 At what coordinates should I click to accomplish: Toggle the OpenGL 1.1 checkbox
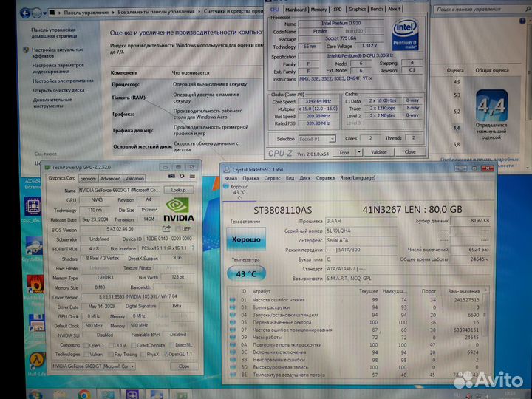pyautogui.click(x=166, y=354)
